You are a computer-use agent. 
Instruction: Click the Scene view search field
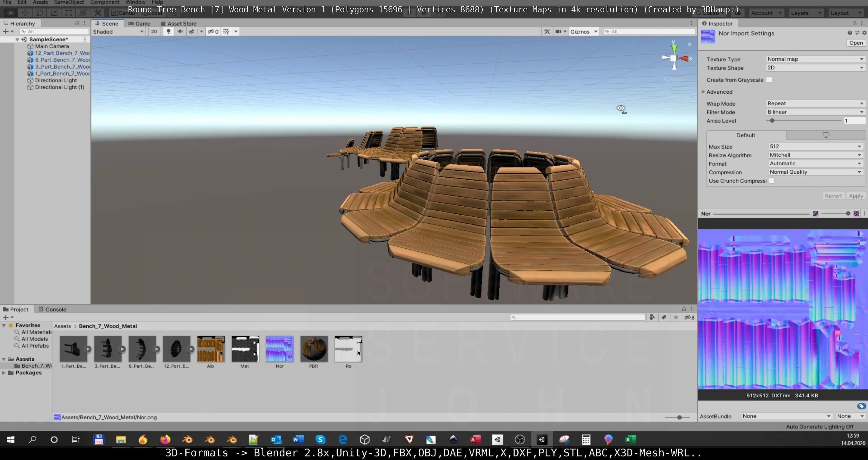[x=649, y=31]
